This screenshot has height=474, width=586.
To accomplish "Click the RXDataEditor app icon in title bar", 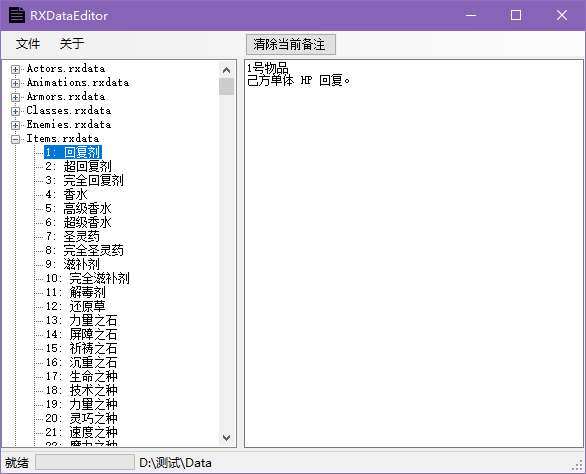I will (x=17, y=15).
